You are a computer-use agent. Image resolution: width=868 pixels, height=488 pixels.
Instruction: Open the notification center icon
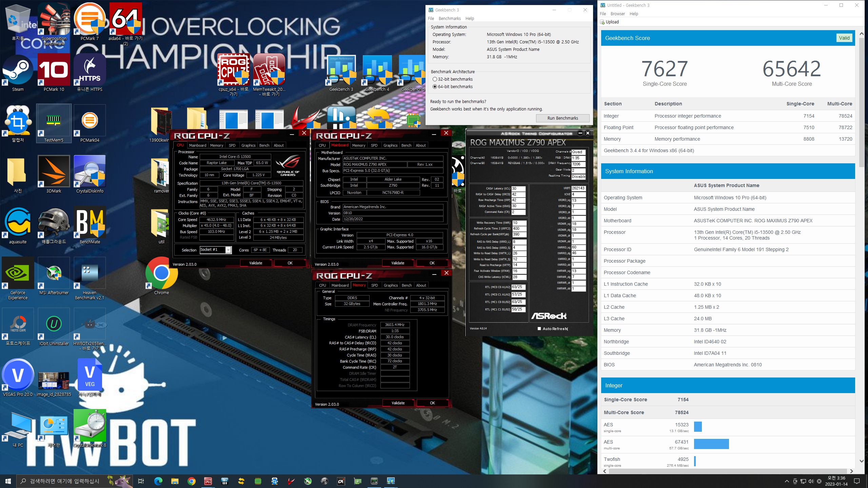pos(857,481)
